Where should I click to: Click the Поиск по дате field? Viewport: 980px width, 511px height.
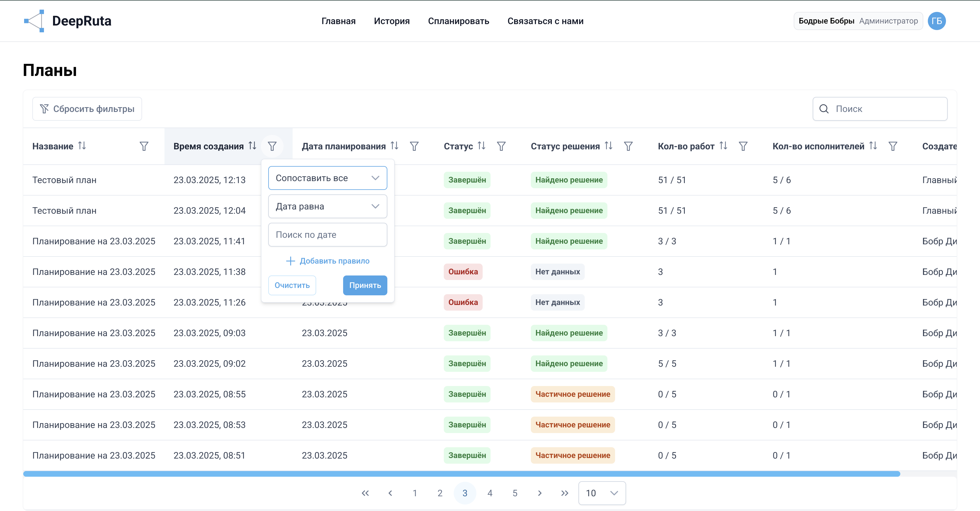tap(328, 235)
